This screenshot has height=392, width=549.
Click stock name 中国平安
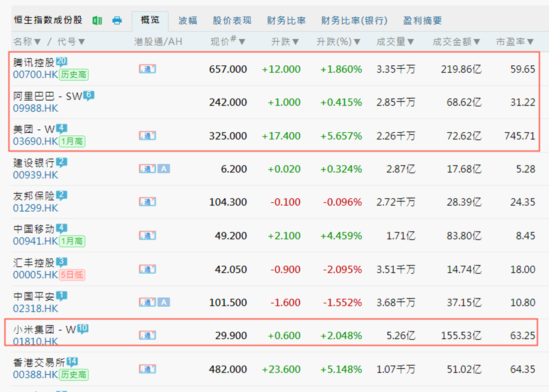(34, 296)
